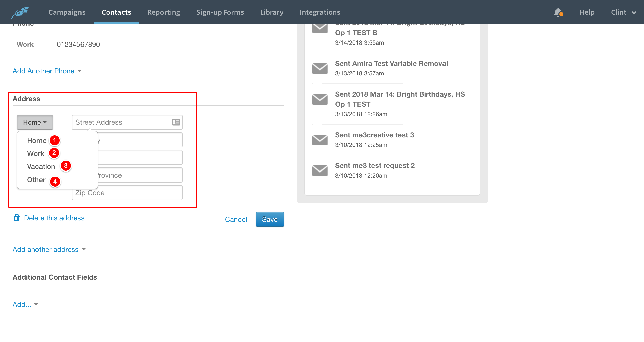Click the 3/10/2018 12:25am timestamp
644x342 pixels.
361,145
